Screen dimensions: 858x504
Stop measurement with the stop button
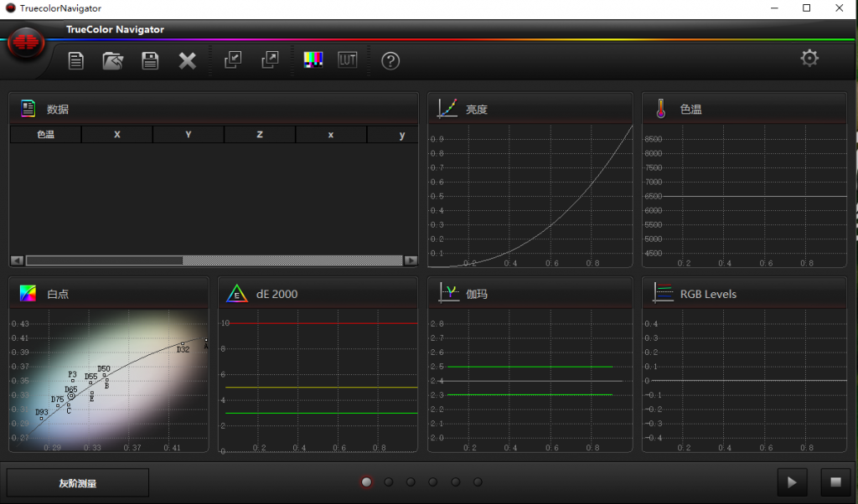click(835, 482)
